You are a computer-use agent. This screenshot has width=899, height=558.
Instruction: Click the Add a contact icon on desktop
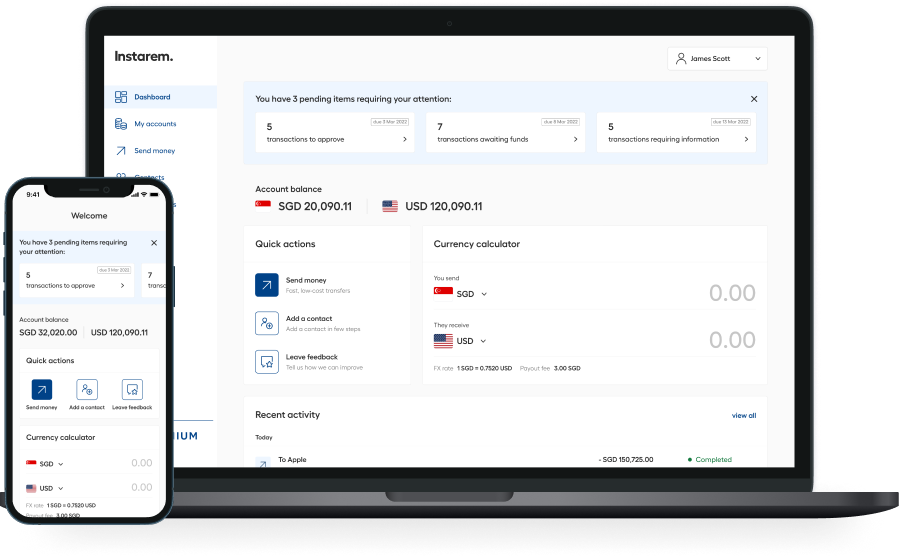pyautogui.click(x=267, y=323)
